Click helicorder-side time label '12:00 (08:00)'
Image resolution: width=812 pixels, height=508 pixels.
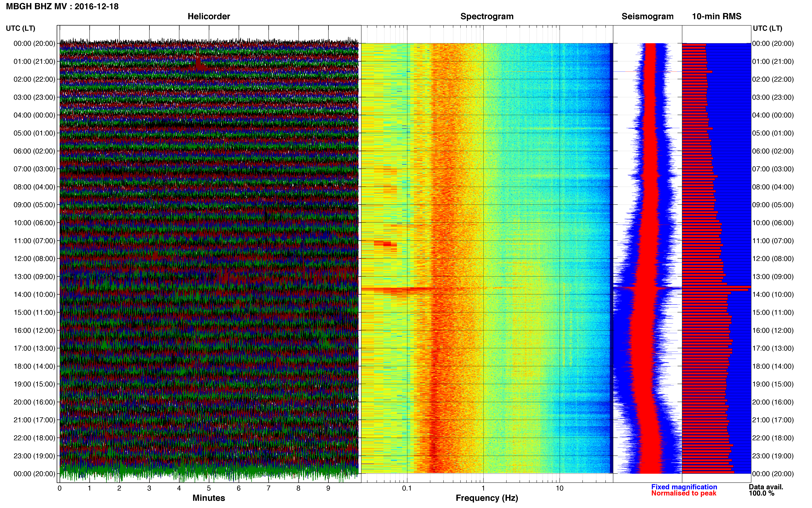point(34,259)
